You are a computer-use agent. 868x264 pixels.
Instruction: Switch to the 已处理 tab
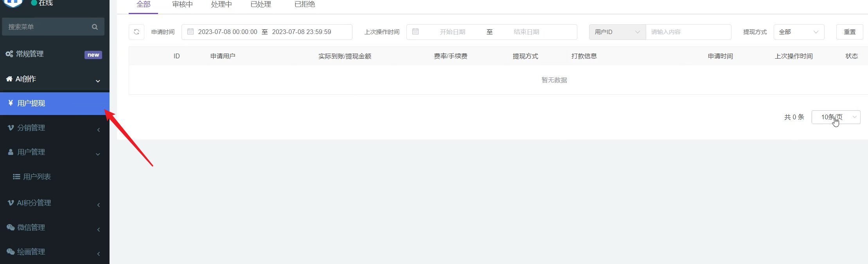[x=261, y=5]
